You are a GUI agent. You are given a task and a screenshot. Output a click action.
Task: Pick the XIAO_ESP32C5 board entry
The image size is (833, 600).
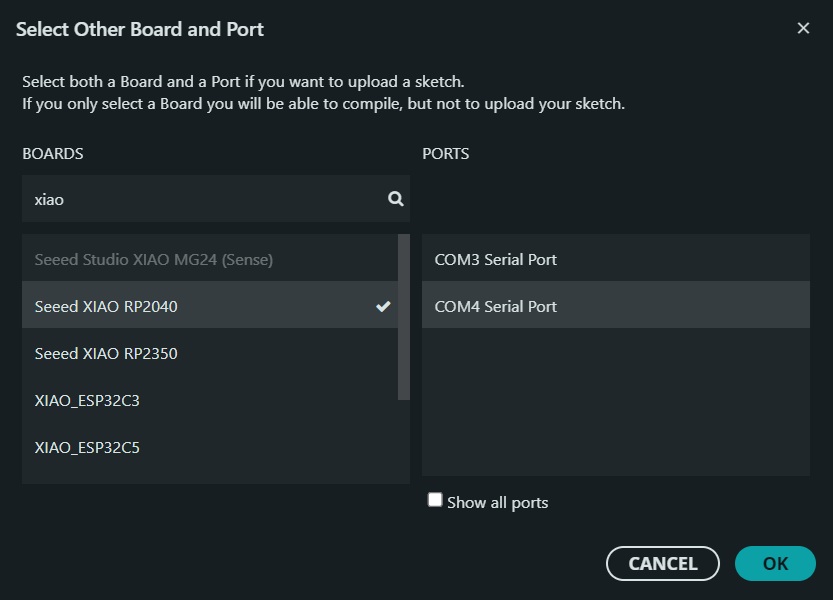pos(87,447)
